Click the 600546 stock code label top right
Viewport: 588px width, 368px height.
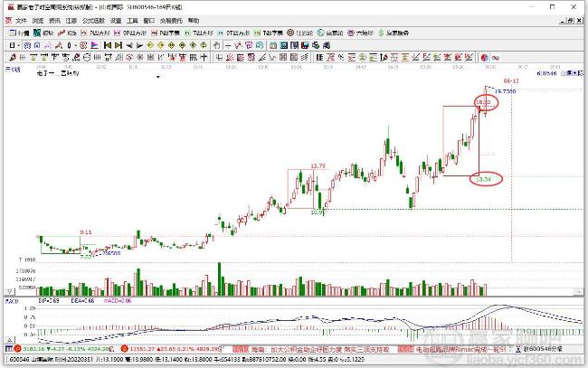(x=546, y=73)
